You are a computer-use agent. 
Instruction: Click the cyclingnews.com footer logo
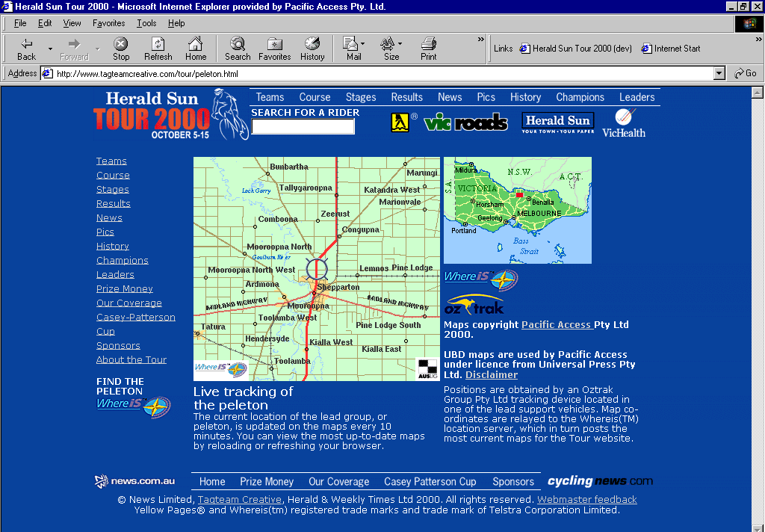tap(600, 481)
